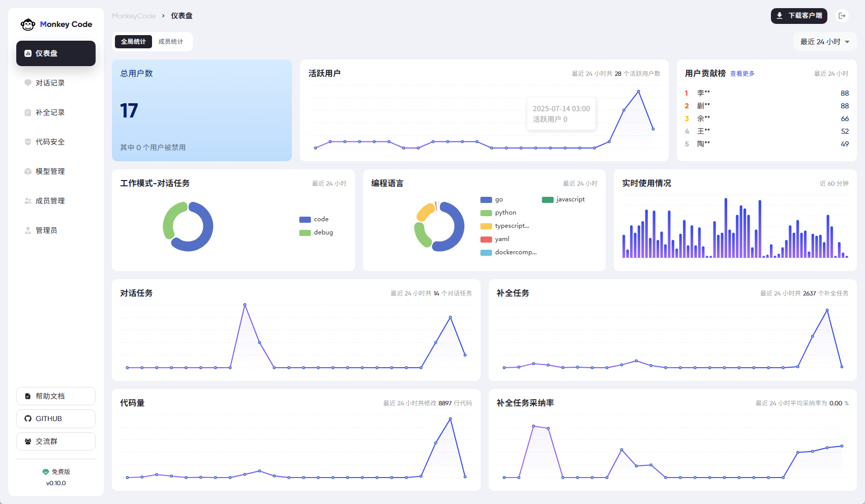Click the blue go color swatch
Viewport: 865px width, 504px height.
[486, 200]
